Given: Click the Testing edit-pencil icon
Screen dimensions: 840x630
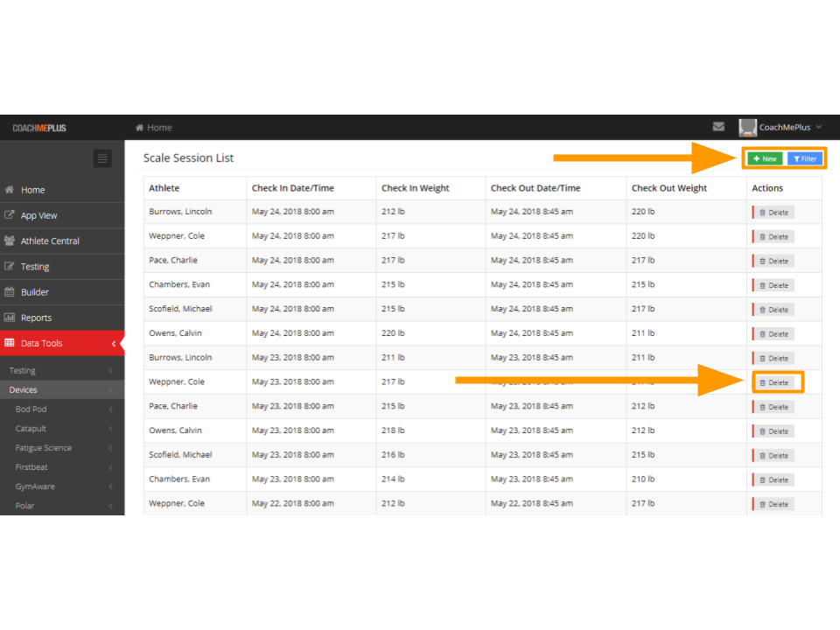Looking at the screenshot, I should tap(10, 266).
